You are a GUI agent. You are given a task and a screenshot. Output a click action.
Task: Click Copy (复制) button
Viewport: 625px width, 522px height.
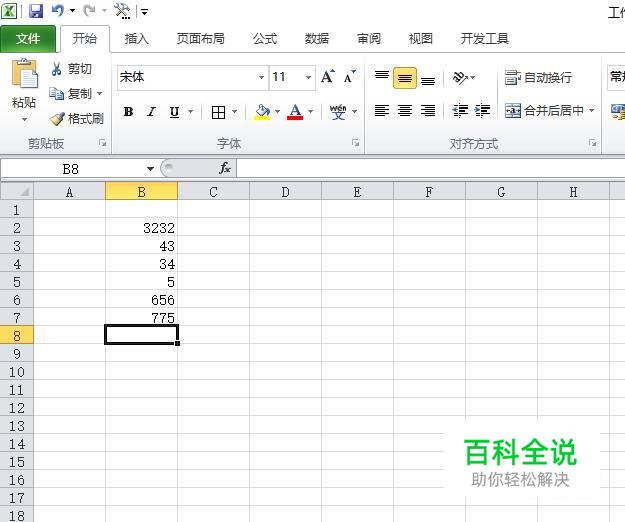tap(71, 94)
